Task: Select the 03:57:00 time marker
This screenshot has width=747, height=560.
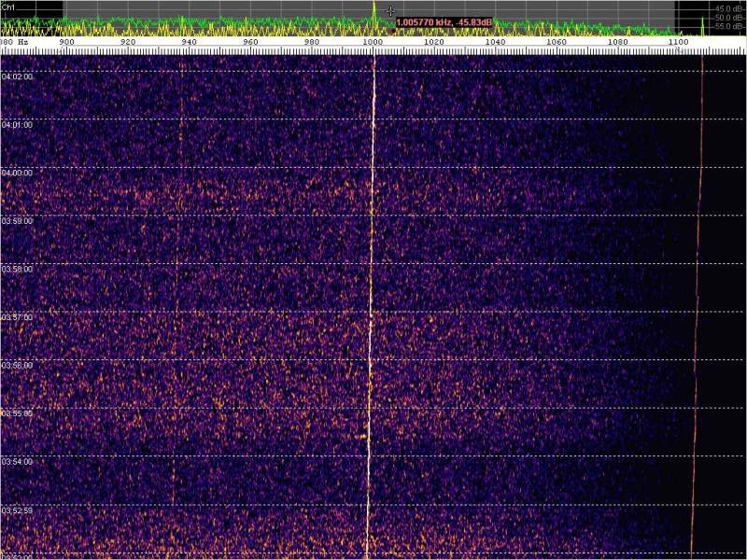Action: tap(17, 317)
